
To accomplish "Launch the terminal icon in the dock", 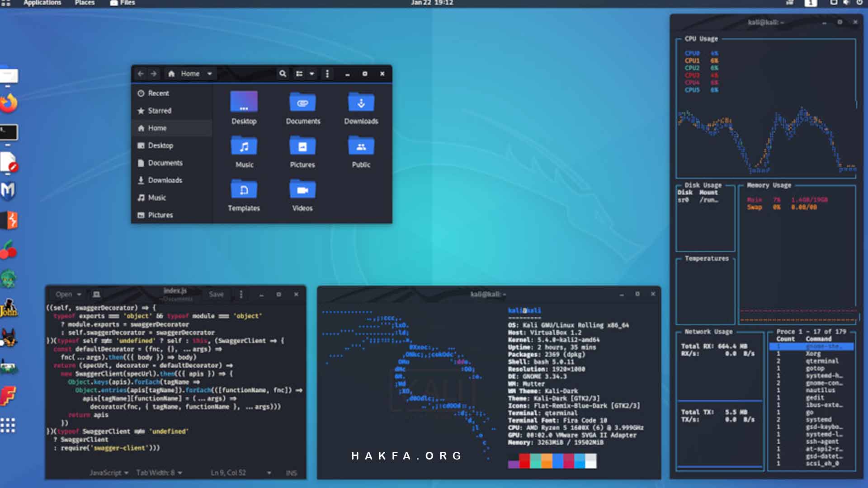I will coord(8,132).
